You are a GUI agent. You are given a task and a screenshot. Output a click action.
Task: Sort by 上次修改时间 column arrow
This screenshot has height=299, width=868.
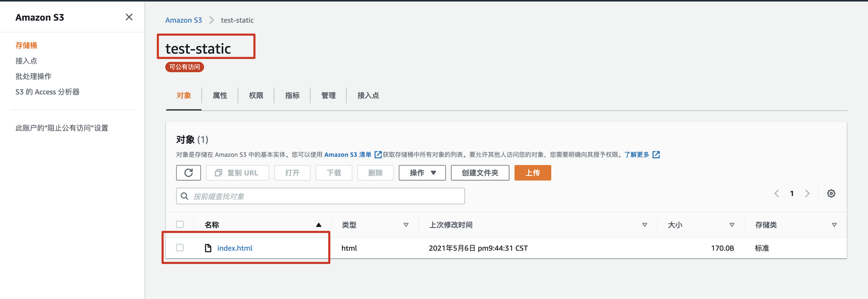pyautogui.click(x=644, y=225)
